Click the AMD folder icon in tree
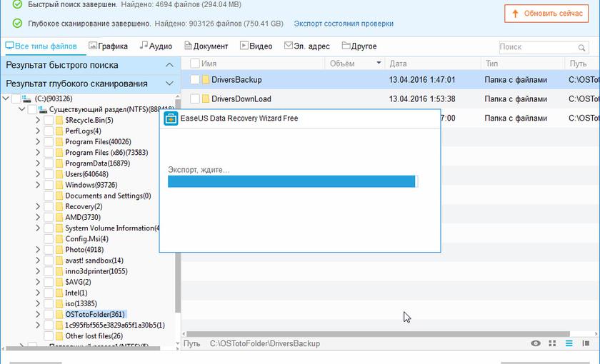Viewport: 600px width, 364px height. coord(59,217)
